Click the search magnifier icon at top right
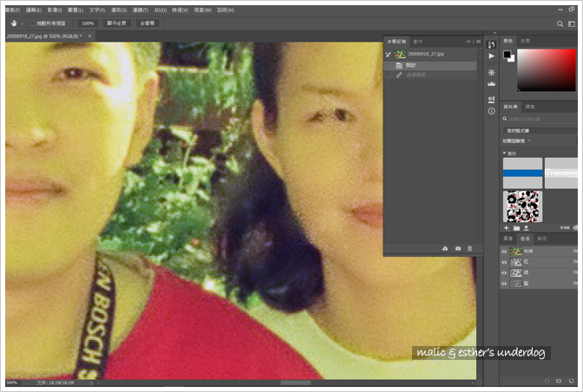This screenshot has width=583, height=392. pyautogui.click(x=560, y=23)
